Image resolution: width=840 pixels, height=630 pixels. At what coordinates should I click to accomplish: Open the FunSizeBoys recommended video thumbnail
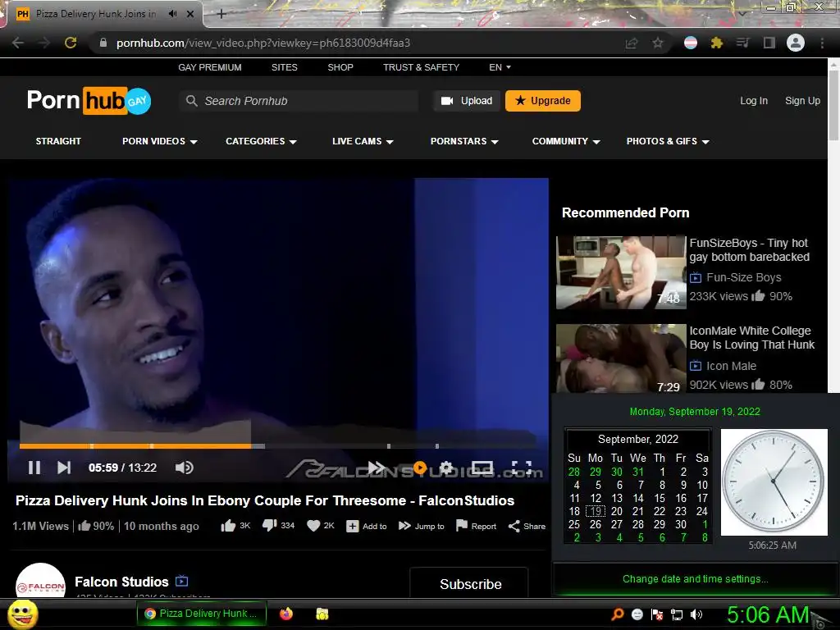coord(621,272)
